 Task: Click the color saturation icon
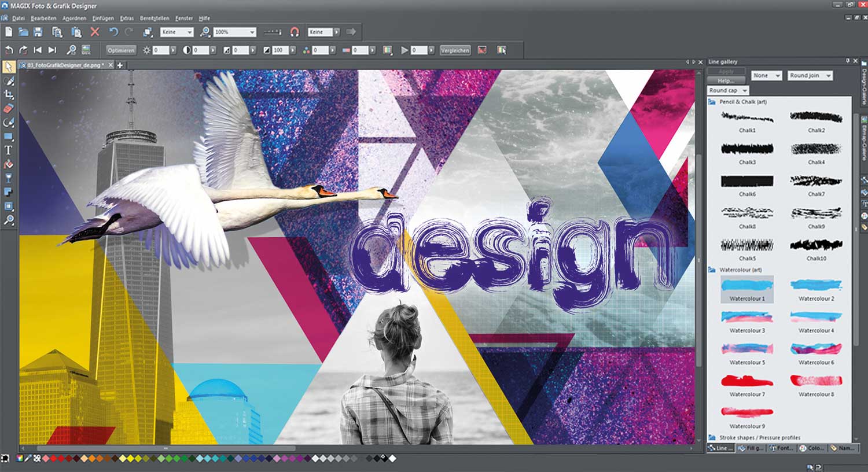pyautogui.click(x=307, y=50)
